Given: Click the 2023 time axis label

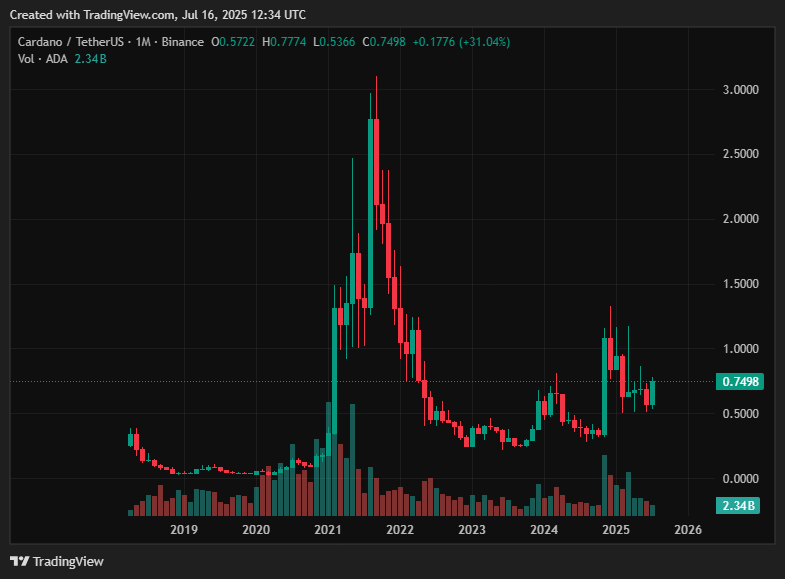Looking at the screenshot, I should pyautogui.click(x=472, y=529).
